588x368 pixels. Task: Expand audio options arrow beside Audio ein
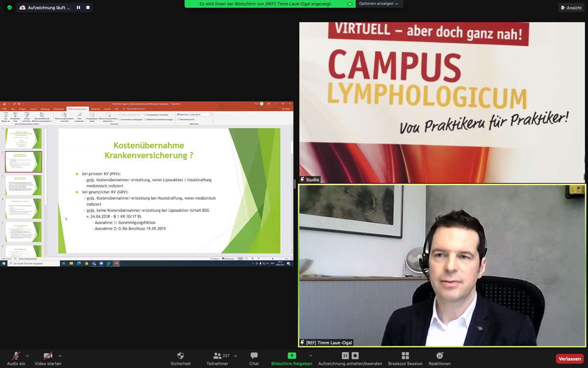[27, 356]
